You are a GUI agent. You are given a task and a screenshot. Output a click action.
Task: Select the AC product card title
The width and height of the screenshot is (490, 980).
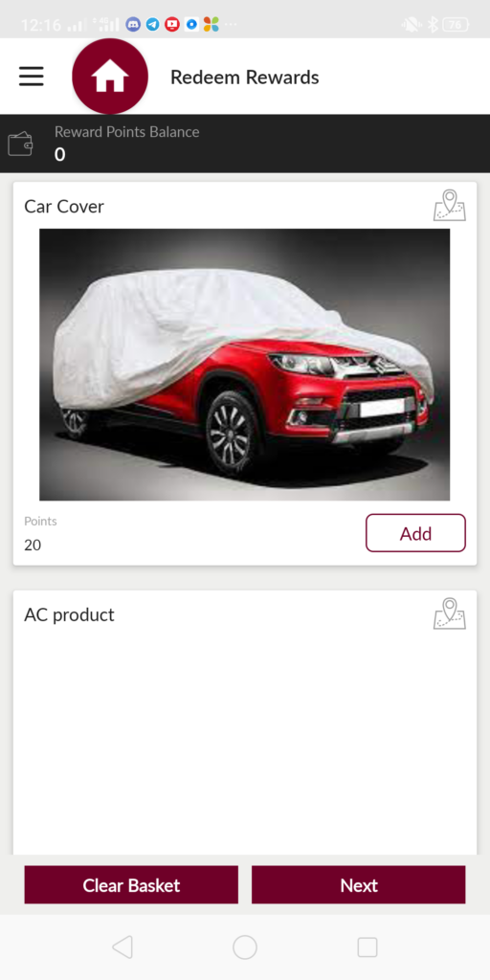click(69, 615)
